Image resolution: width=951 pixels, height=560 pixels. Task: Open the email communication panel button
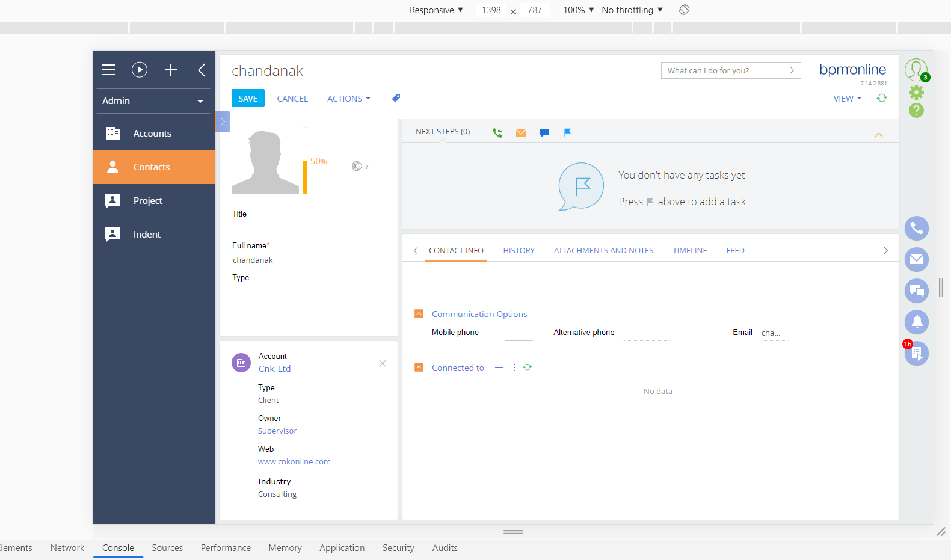coord(917,259)
